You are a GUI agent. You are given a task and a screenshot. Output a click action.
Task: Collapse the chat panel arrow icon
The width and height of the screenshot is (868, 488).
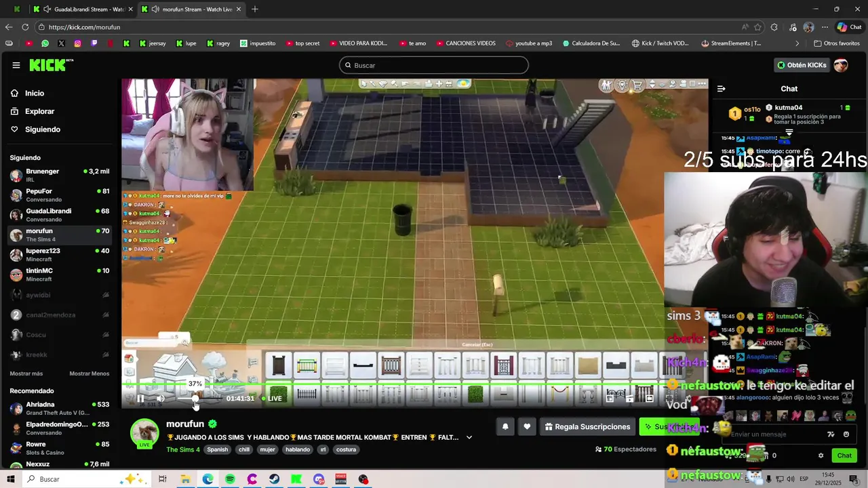coord(721,89)
